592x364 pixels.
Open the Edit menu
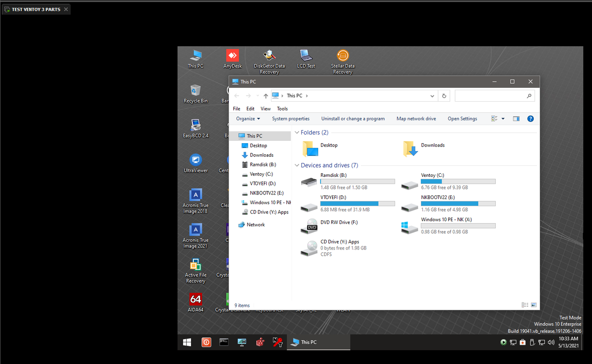click(250, 109)
